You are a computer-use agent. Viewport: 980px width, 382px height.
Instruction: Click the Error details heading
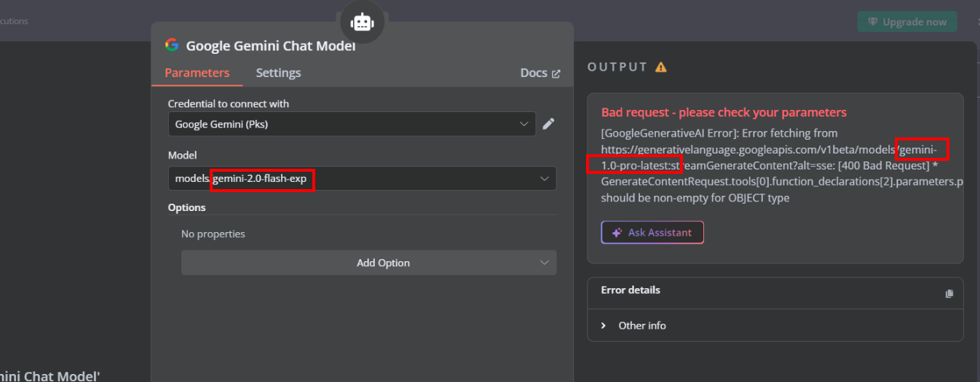(631, 290)
